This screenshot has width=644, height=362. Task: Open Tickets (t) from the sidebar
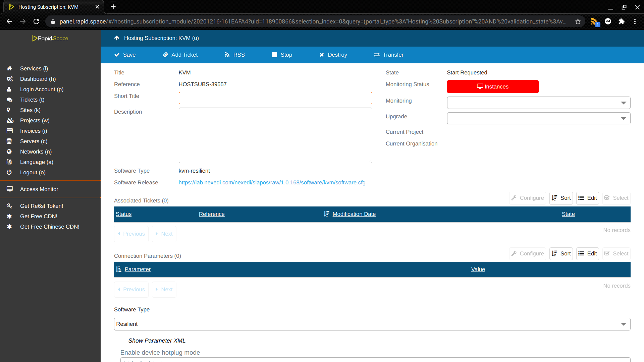tap(32, 100)
